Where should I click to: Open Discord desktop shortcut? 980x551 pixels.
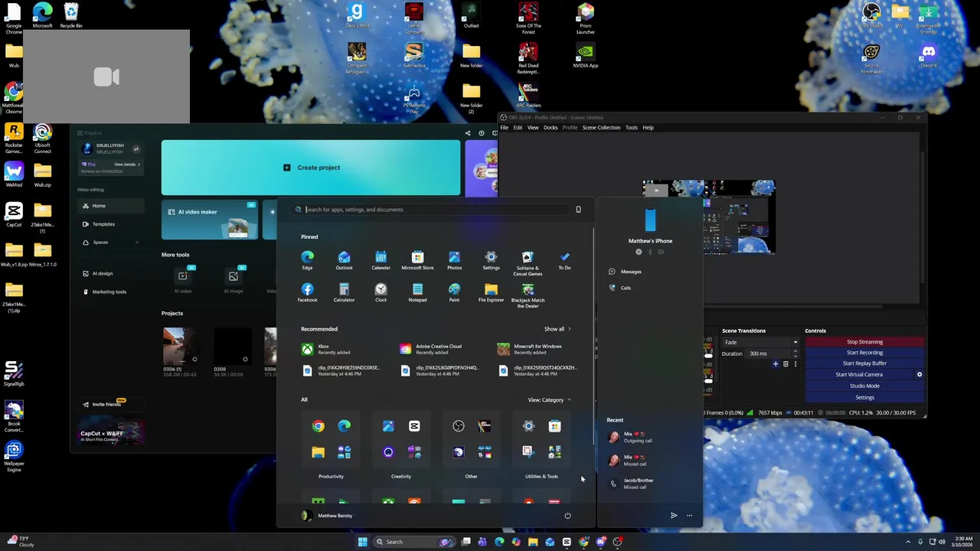click(929, 55)
